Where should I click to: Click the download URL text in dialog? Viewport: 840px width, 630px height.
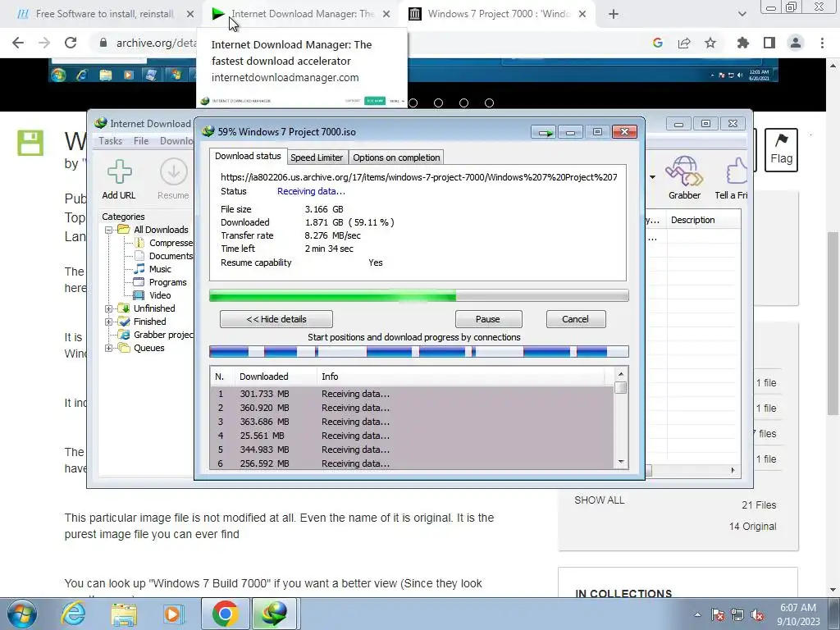point(418,177)
